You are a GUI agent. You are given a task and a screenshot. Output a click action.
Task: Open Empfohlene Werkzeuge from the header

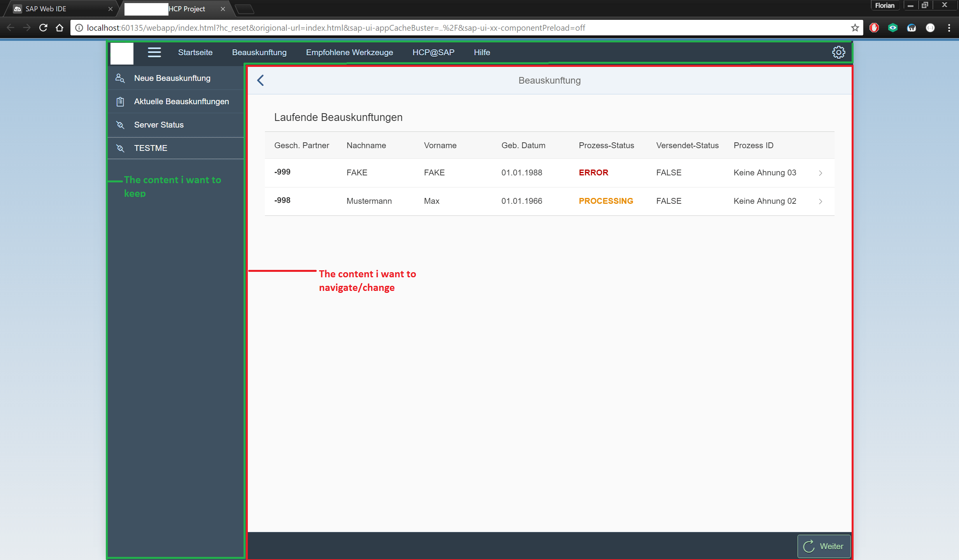349,52
